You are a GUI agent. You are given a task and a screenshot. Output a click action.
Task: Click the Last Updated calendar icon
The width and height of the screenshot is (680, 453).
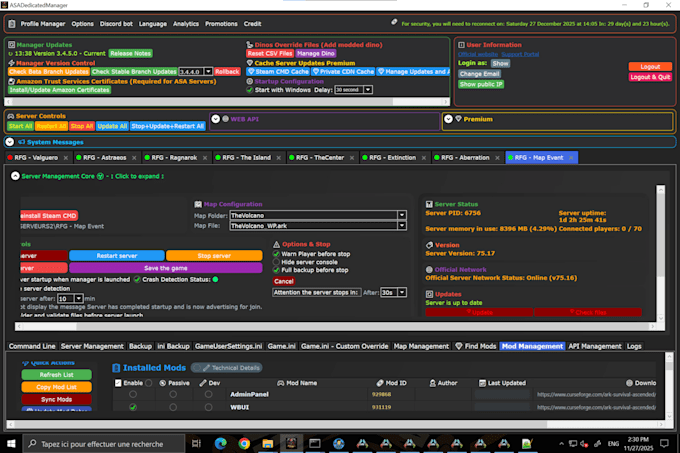(482, 383)
